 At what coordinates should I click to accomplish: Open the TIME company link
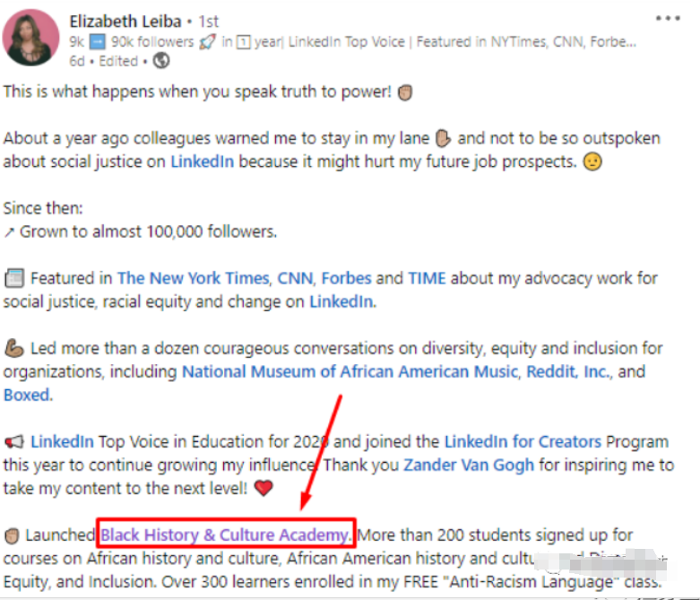coord(427,278)
